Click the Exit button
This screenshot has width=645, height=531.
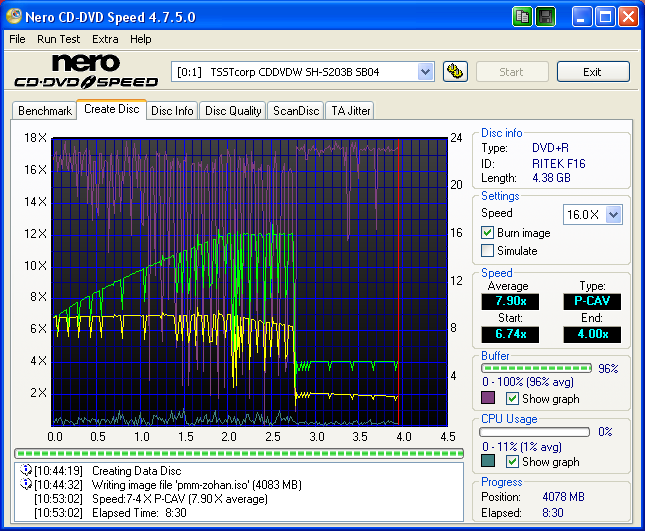coord(593,72)
